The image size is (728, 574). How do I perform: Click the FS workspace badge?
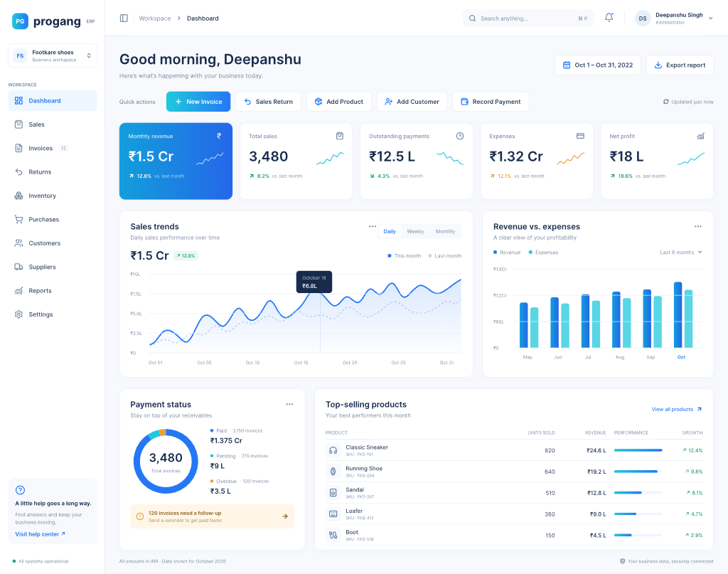[20, 55]
